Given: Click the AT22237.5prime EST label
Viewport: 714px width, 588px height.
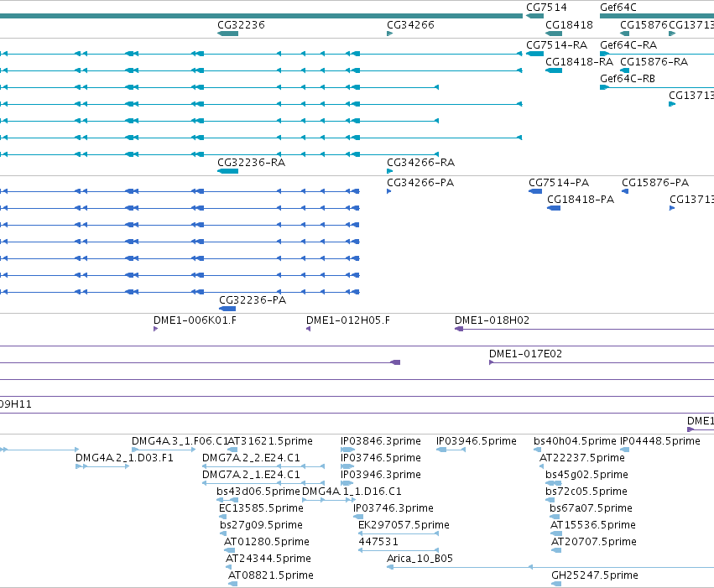Looking at the screenshot, I should (x=582, y=458).
